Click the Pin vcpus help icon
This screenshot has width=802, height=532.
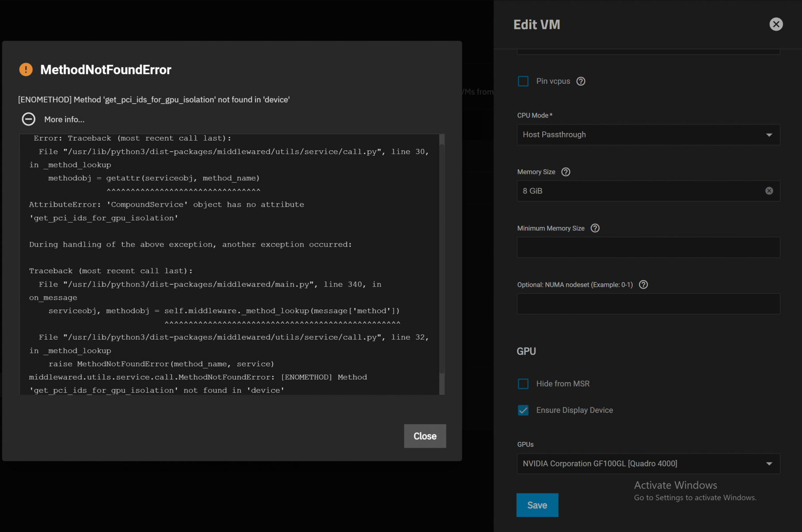pos(581,81)
